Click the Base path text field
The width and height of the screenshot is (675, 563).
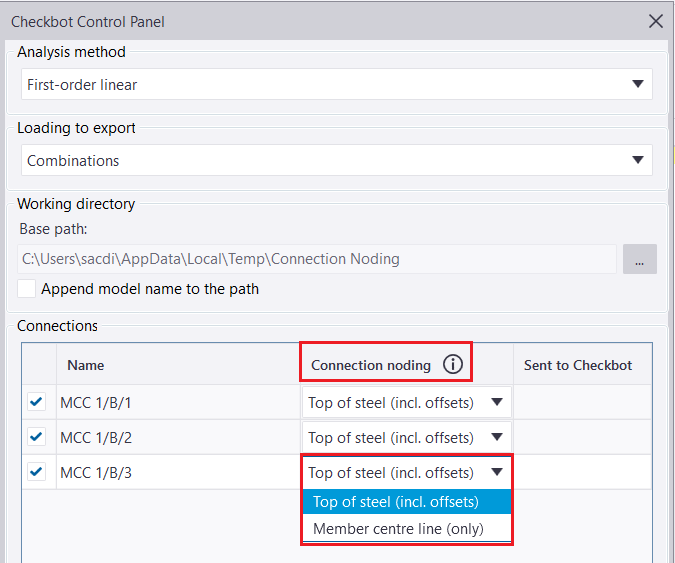pyautogui.click(x=318, y=259)
